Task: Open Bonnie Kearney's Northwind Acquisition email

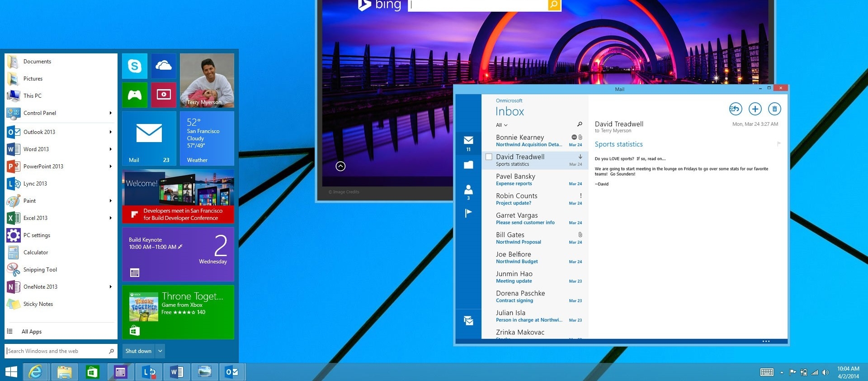Action: 529,141
